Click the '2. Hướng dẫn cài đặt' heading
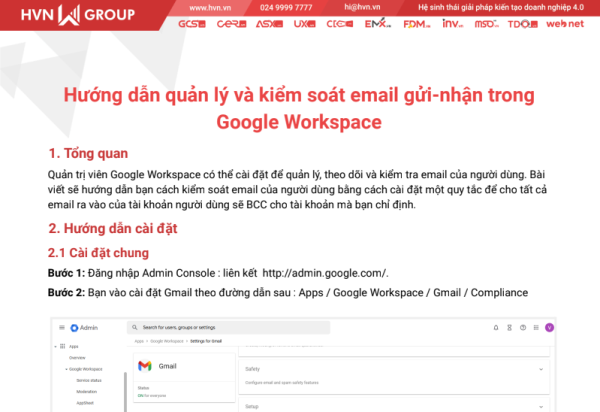 (112, 228)
